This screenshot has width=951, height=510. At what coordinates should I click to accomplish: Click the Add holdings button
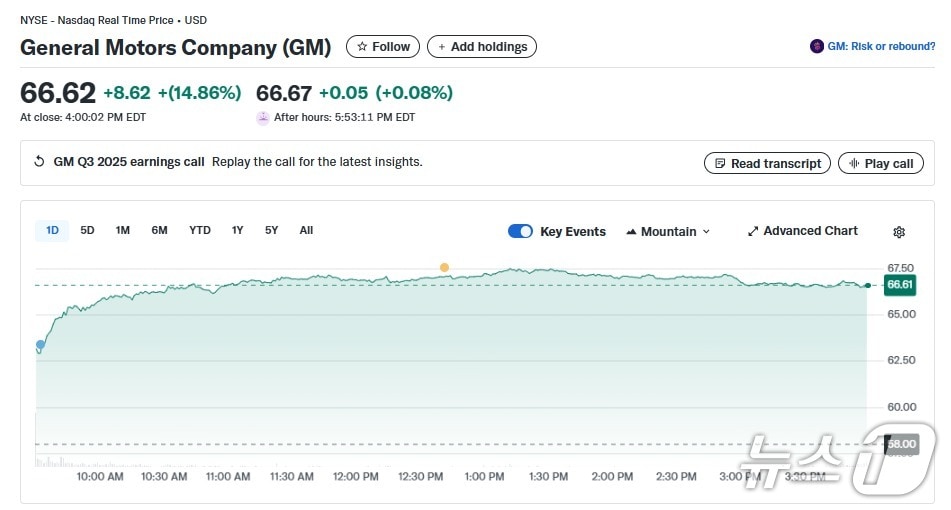click(482, 47)
